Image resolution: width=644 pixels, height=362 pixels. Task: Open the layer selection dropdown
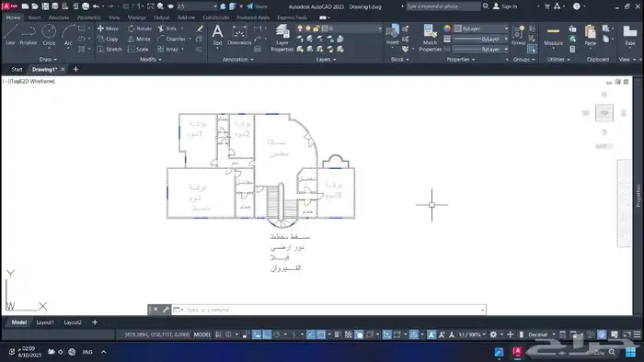pos(339,28)
